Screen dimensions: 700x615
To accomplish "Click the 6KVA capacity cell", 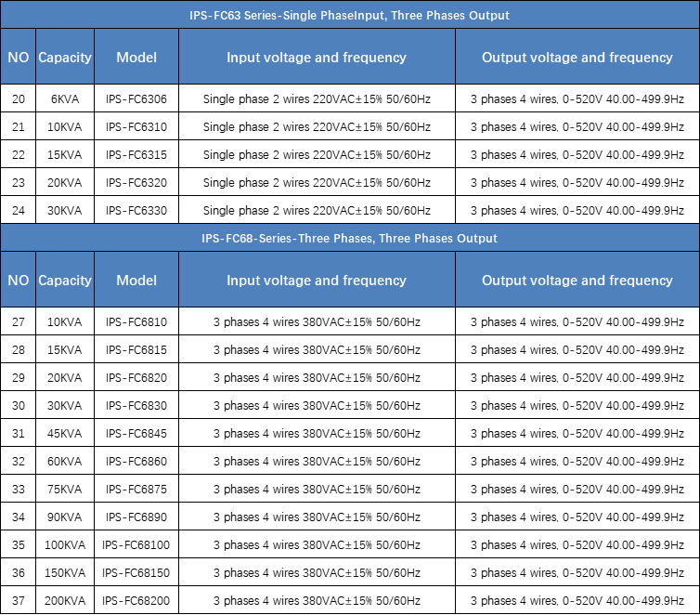I will [x=65, y=98].
